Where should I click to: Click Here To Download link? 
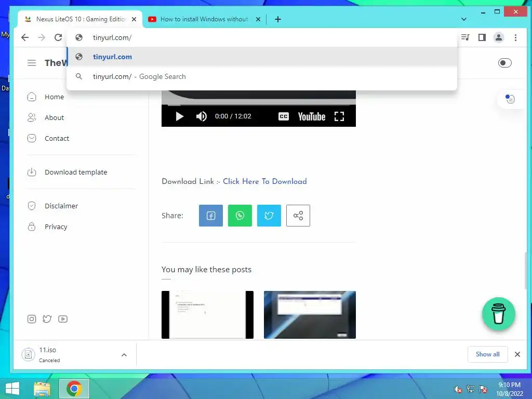(264, 181)
